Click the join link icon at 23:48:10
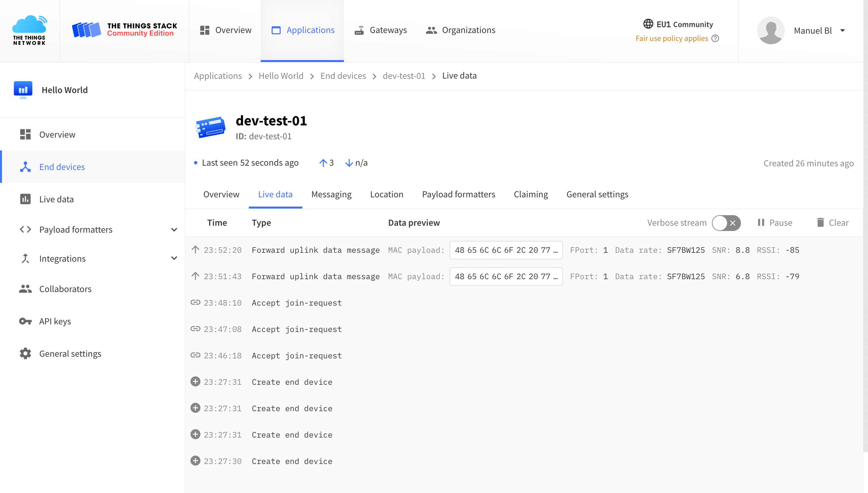The image size is (868, 493). (195, 302)
